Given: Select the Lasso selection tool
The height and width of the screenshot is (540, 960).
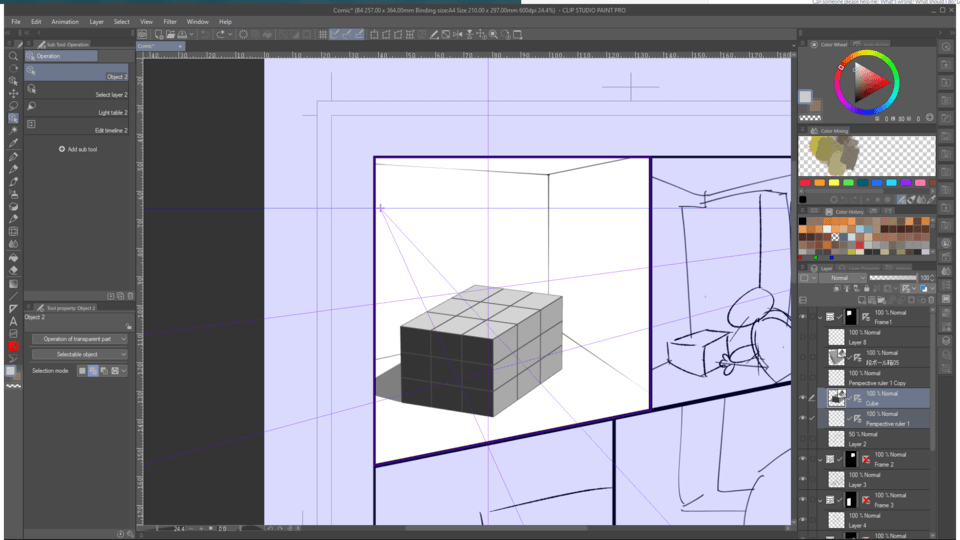Looking at the screenshot, I should click(x=13, y=105).
